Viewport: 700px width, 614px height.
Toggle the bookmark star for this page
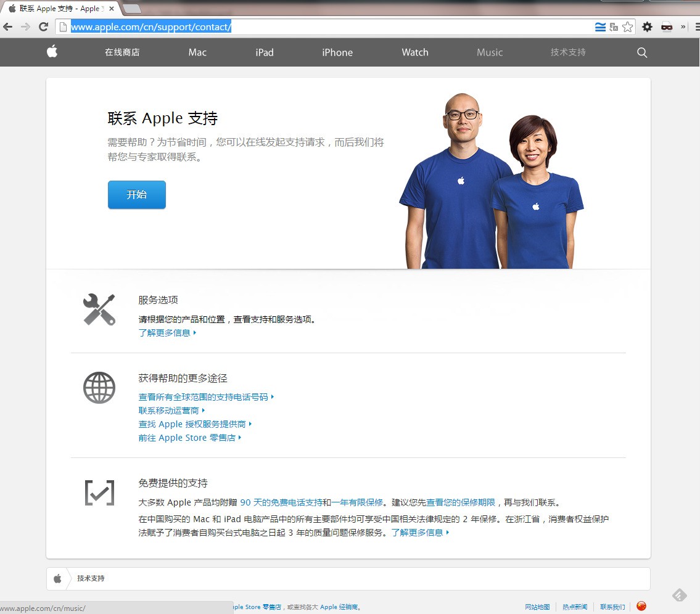pos(628,27)
